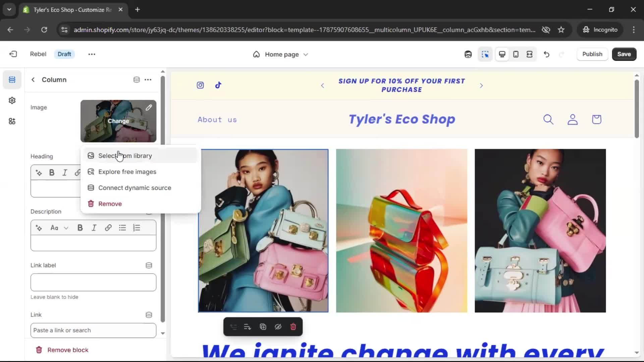Click the cart icon in store header
The width and height of the screenshot is (644, 362).
596,119
